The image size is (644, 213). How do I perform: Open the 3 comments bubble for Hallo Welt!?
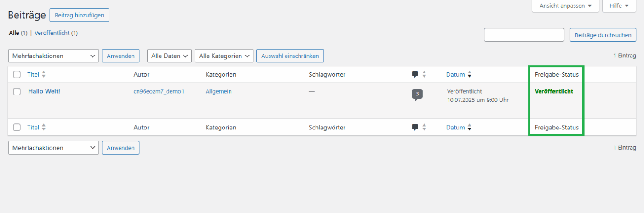[x=417, y=95]
